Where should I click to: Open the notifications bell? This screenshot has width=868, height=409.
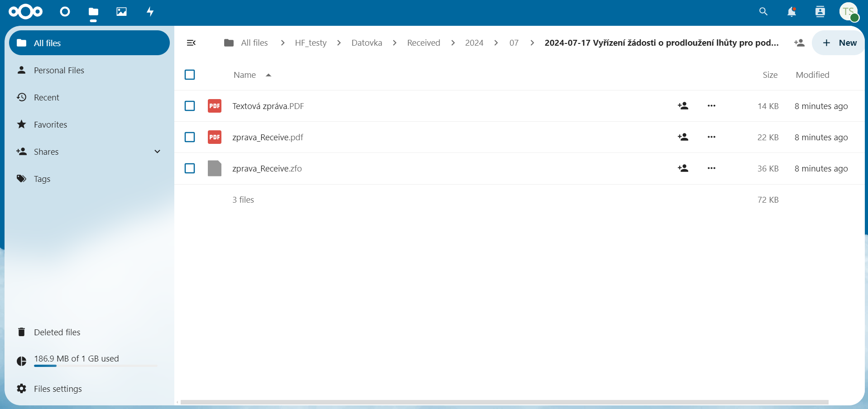point(791,12)
